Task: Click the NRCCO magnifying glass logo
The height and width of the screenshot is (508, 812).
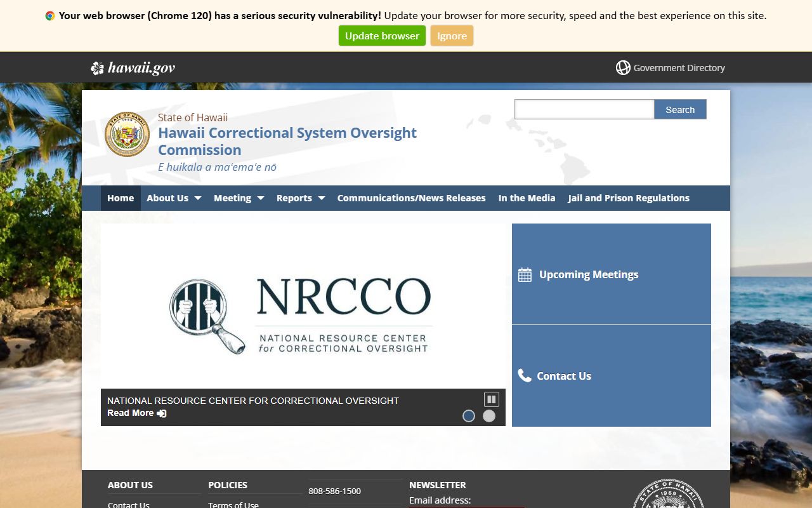Action: (x=208, y=316)
